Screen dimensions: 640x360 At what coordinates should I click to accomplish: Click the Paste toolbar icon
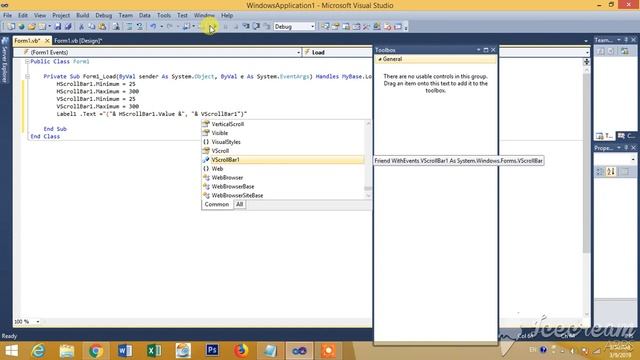pos(102,27)
